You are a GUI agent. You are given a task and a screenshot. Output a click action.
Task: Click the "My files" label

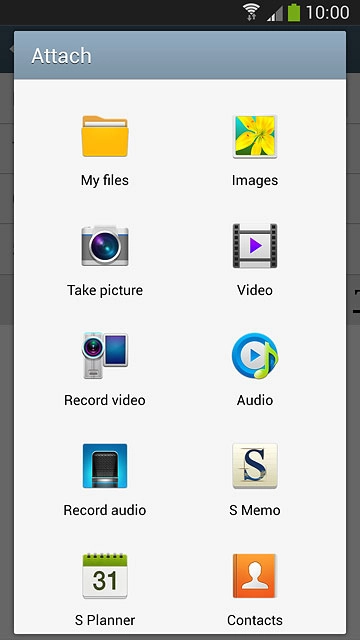pos(105,180)
